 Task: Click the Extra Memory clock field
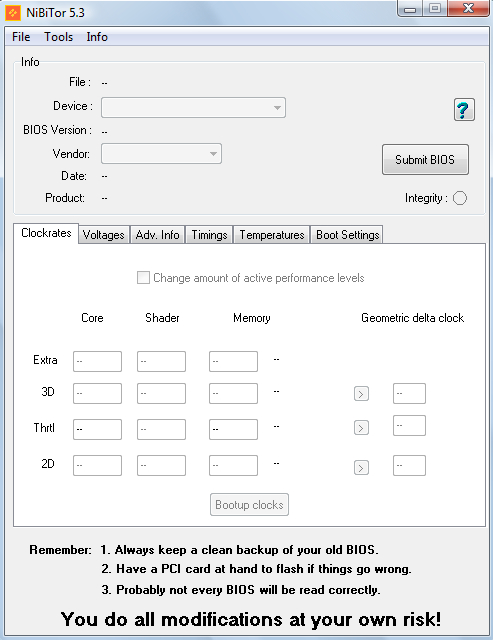(x=233, y=361)
